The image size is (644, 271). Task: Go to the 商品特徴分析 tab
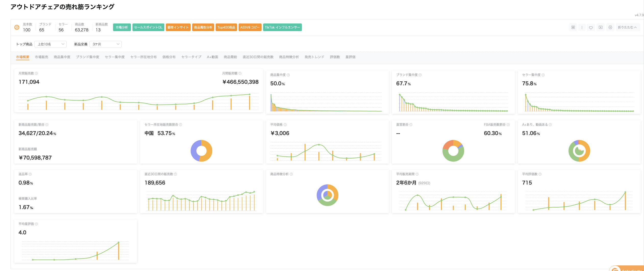[x=289, y=57]
